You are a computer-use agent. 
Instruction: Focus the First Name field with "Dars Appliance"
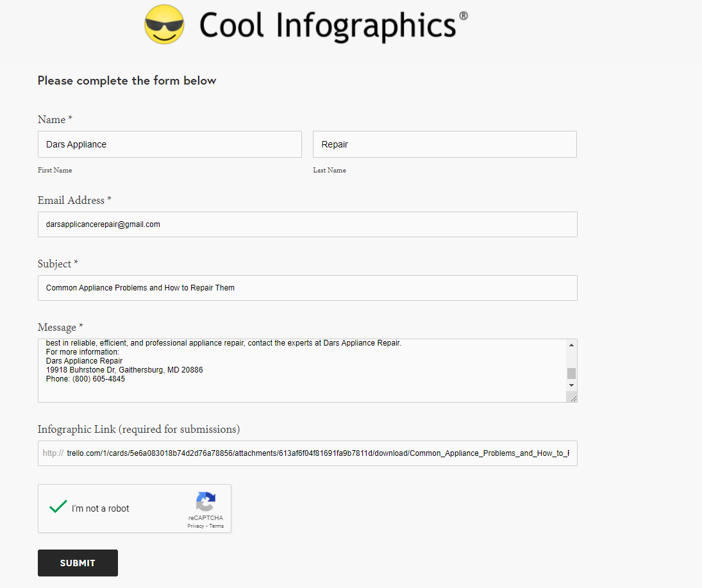169,144
